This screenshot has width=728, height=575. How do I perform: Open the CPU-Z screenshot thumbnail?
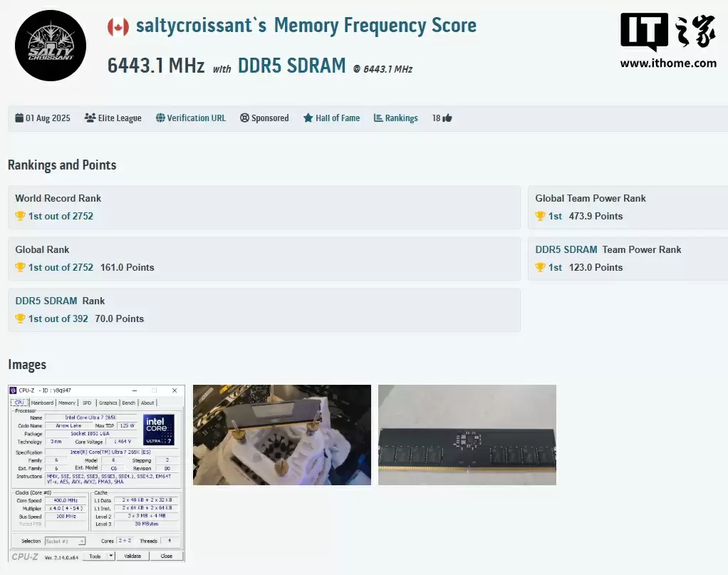[x=96, y=473]
